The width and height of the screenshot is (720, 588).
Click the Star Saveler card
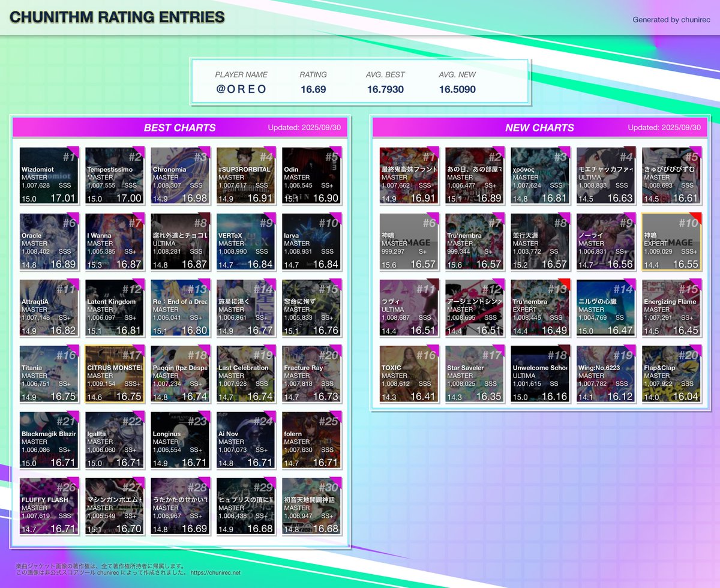pos(475,374)
